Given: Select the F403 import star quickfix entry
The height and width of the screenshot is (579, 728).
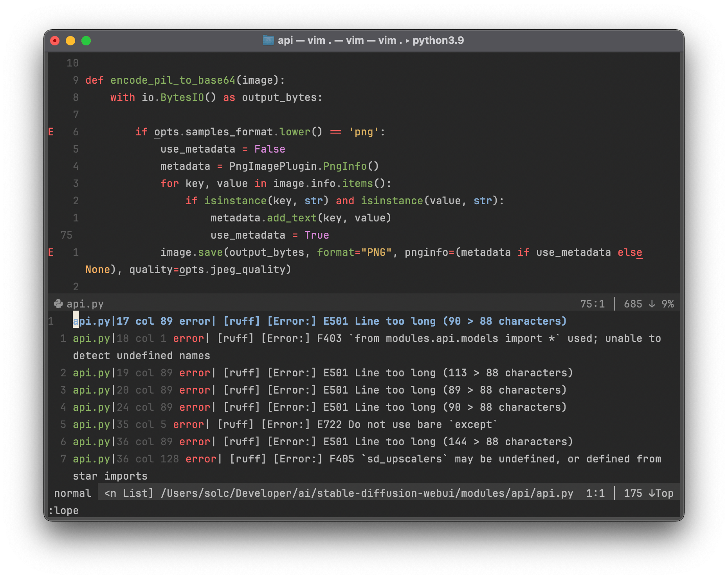Looking at the screenshot, I should pos(367,347).
